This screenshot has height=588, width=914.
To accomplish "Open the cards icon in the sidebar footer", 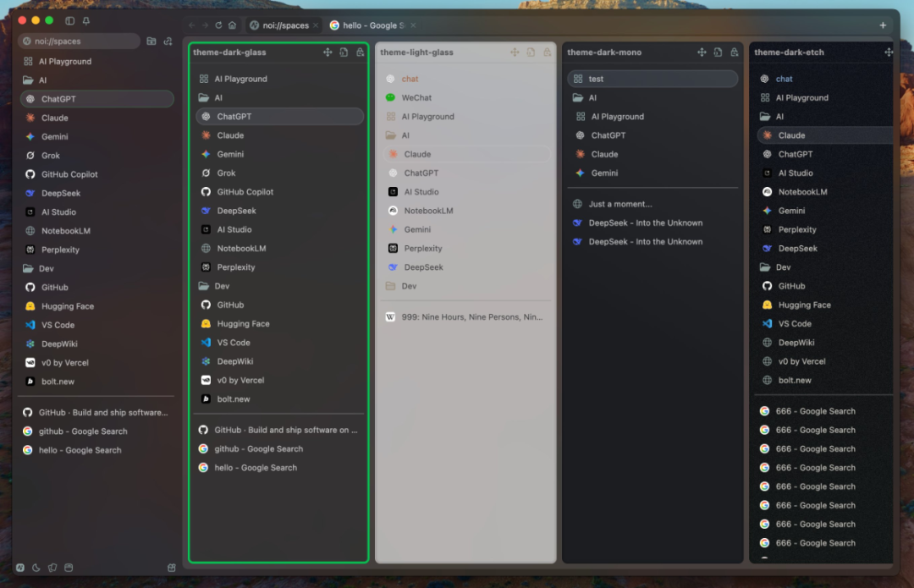I will tap(52, 568).
